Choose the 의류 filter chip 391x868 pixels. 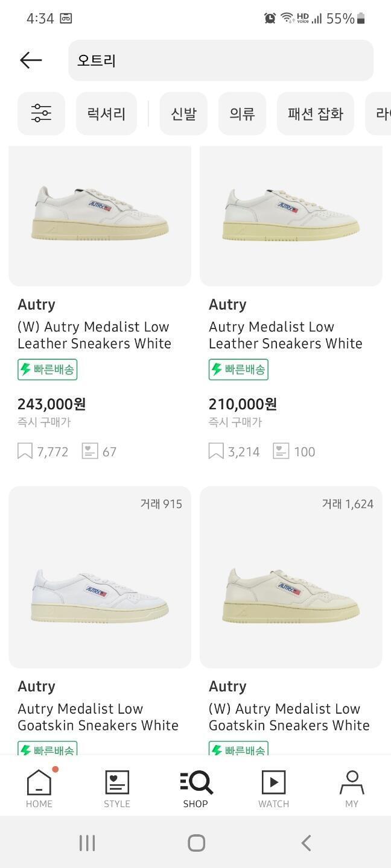click(x=242, y=113)
